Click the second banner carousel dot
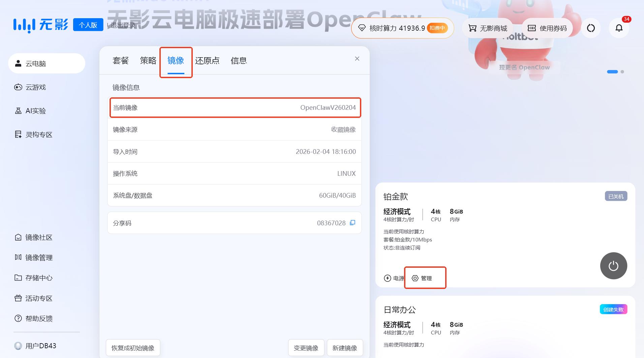 622,72
